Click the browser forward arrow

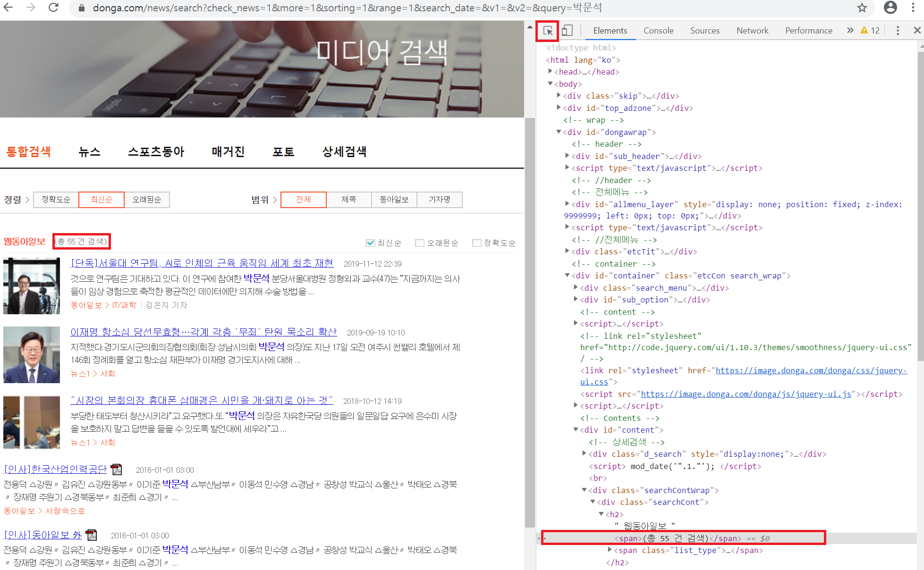[x=31, y=8]
